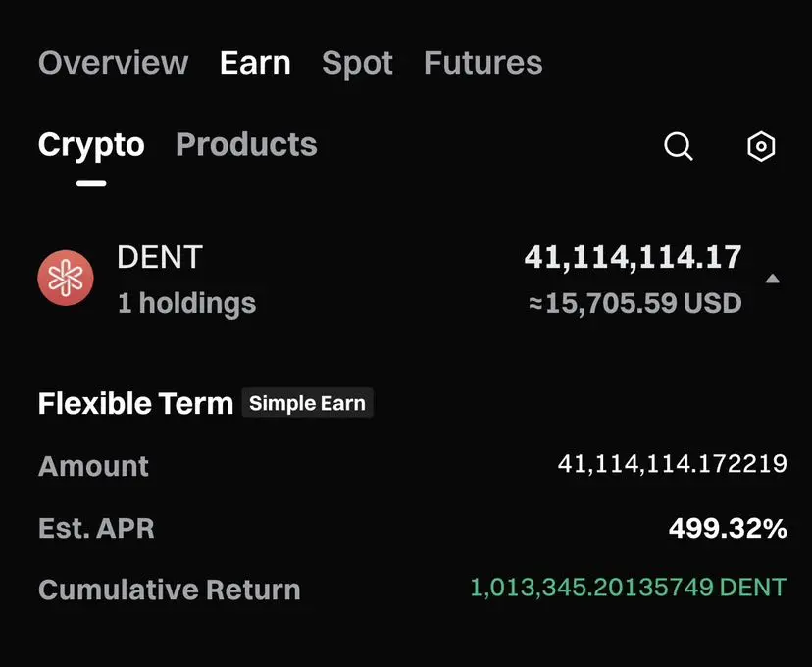Open the Flexible Term heading
The height and width of the screenshot is (667, 812).
[135, 403]
